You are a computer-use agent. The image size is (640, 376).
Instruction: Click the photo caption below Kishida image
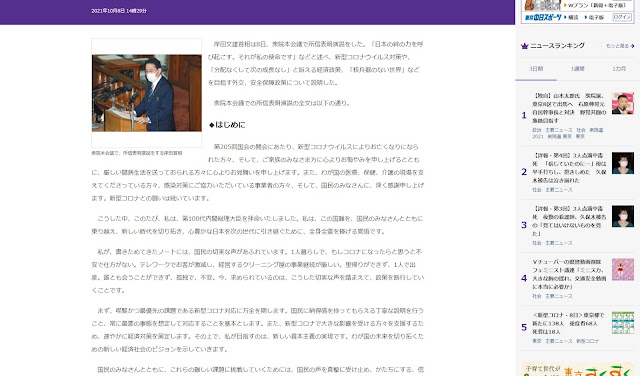(137, 153)
